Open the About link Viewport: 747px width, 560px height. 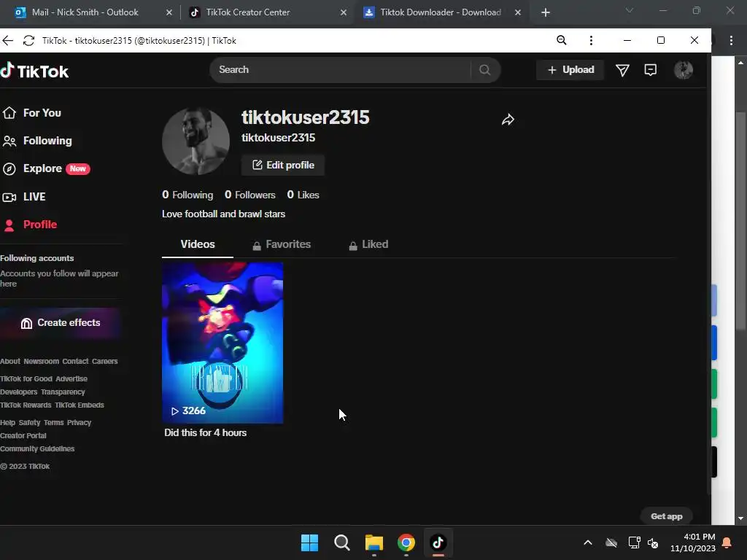(10, 362)
